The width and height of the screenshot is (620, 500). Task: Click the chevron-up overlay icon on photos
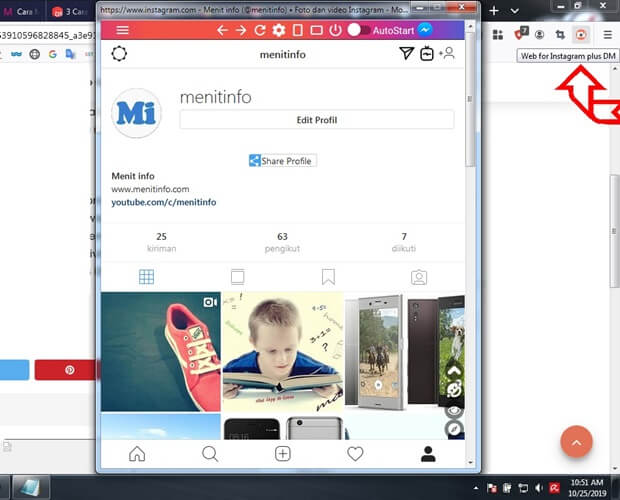[x=454, y=371]
